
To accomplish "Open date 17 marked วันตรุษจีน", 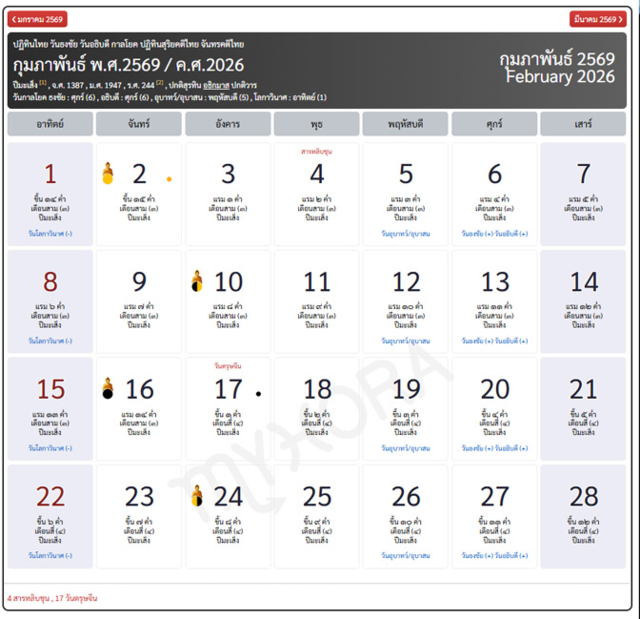I will click(228, 388).
